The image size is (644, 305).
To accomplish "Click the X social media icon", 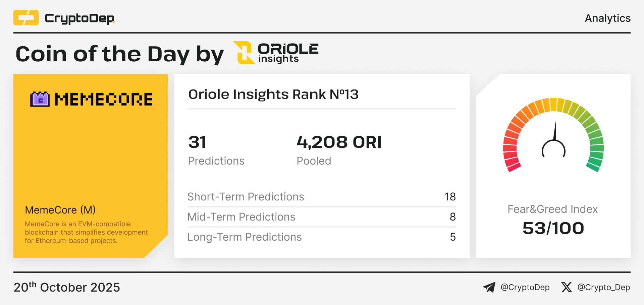I will click(x=567, y=287).
